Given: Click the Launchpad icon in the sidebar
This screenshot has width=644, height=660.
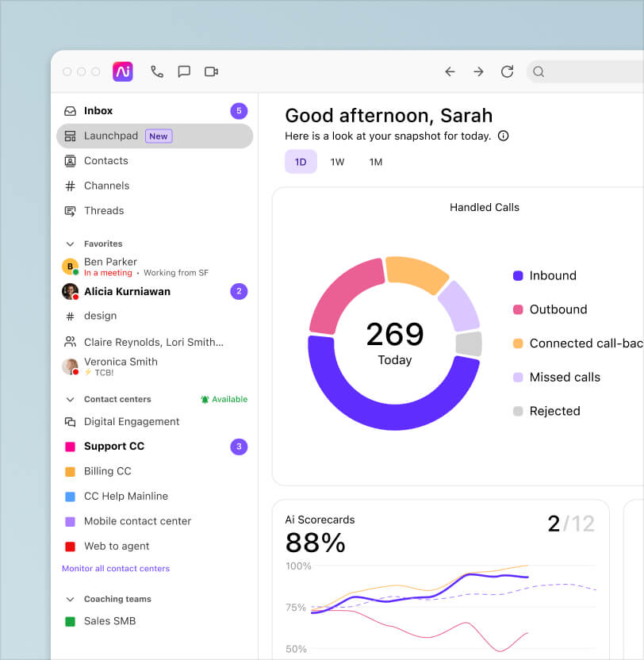Looking at the screenshot, I should tap(68, 136).
